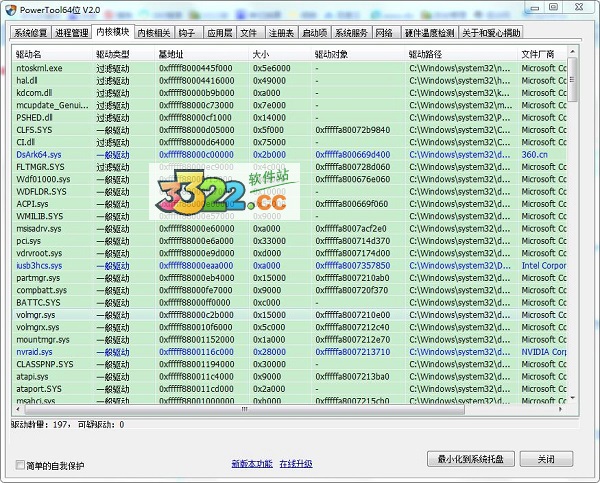Enable the 简单的自我保护 checkbox
The width and height of the screenshot is (600, 483).
point(20,465)
